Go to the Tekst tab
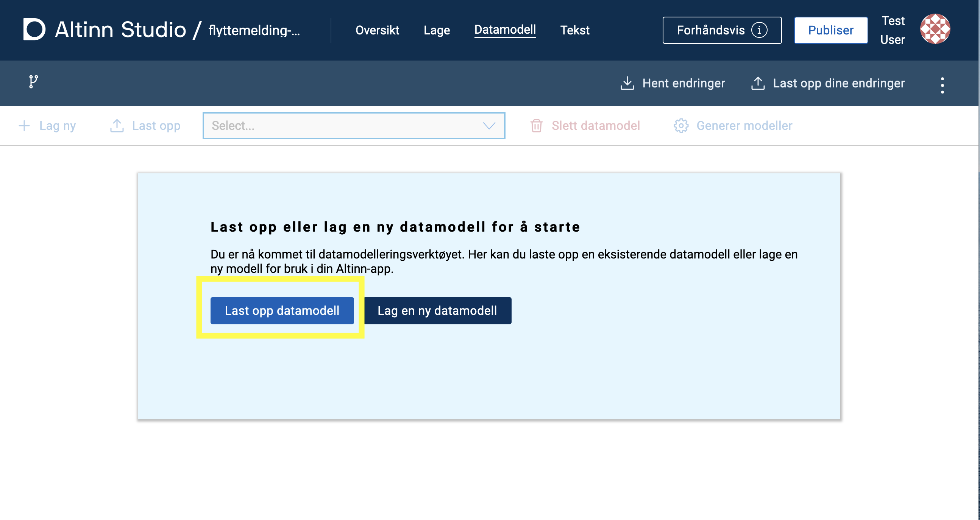This screenshot has height=520, width=980. (574, 30)
